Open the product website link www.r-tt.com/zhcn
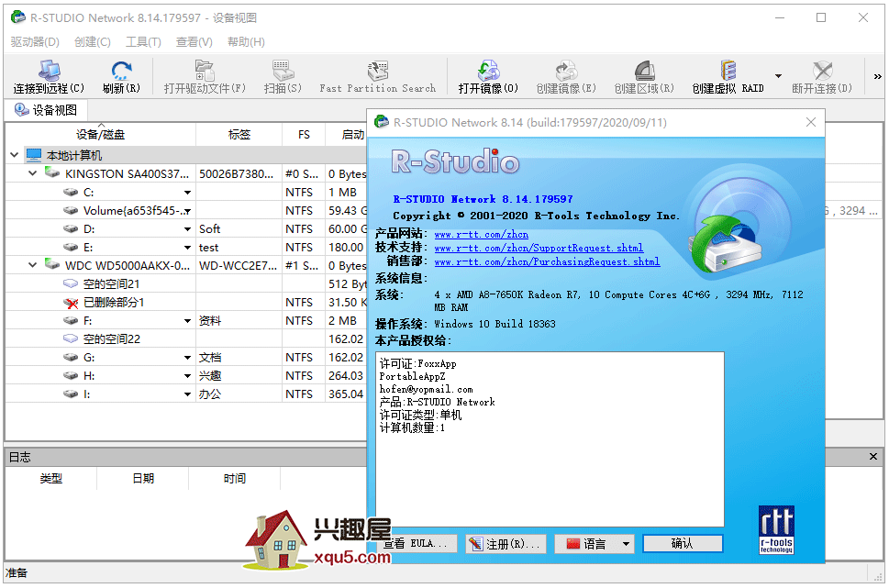This screenshot has width=889, height=588. [482, 234]
